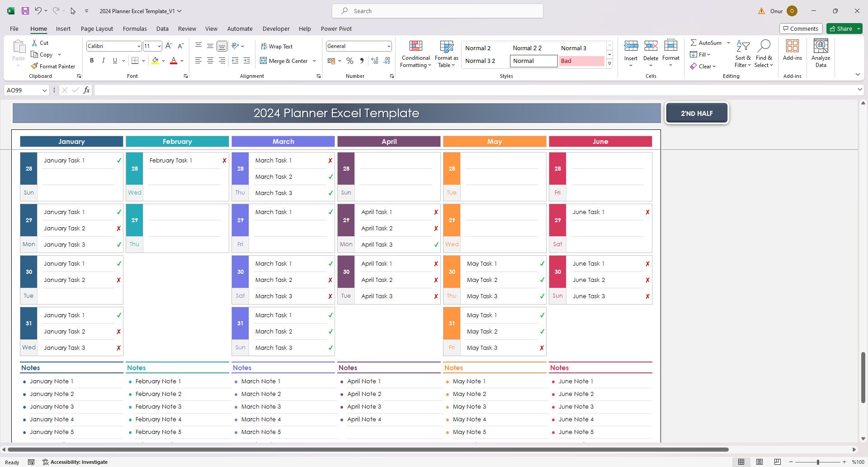The image size is (868, 467).
Task: Click inside the Search box
Action: (x=437, y=10)
